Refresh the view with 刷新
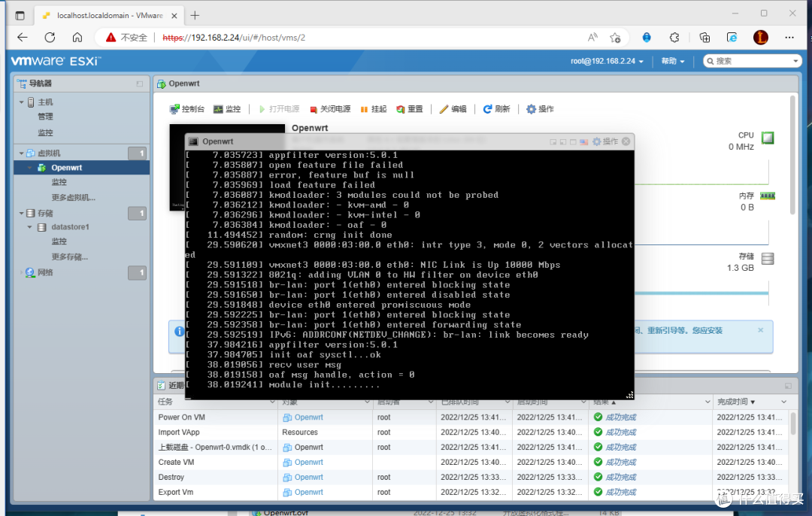812x516 pixels. pyautogui.click(x=488, y=109)
